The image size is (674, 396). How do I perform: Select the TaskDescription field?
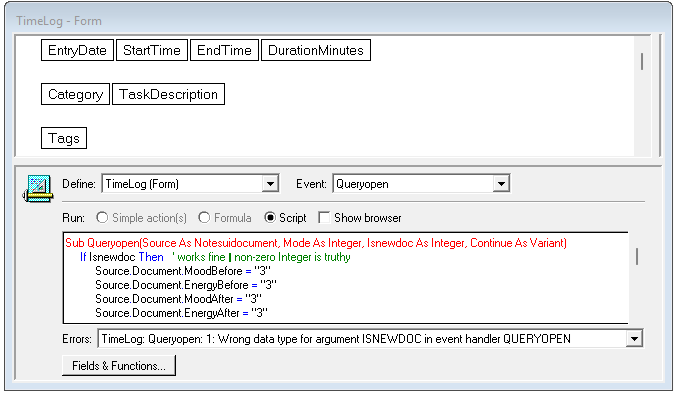(168, 94)
